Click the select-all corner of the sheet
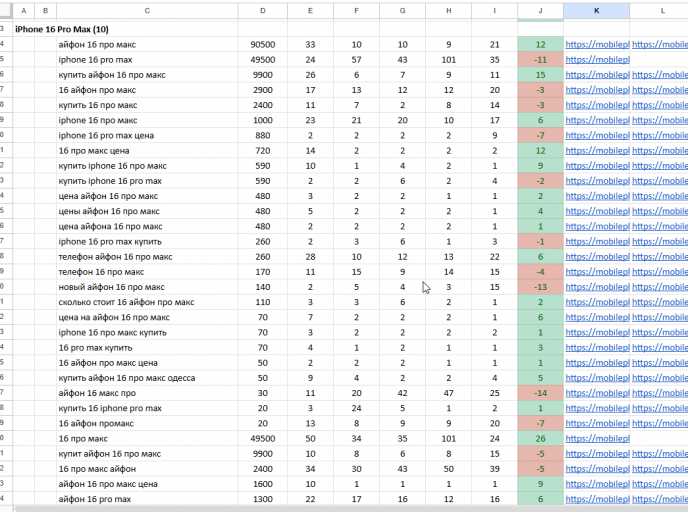688x512 pixels. click(6, 11)
